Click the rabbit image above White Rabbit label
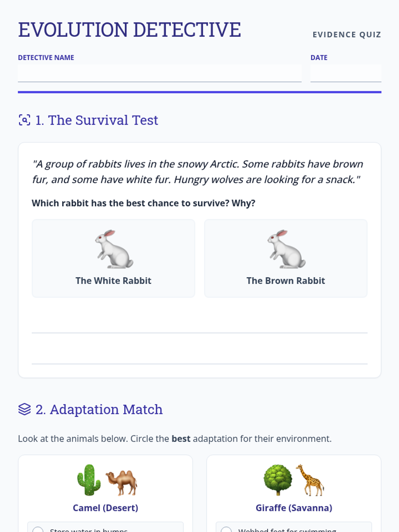Screen dimensions: 399x532 point(114,249)
